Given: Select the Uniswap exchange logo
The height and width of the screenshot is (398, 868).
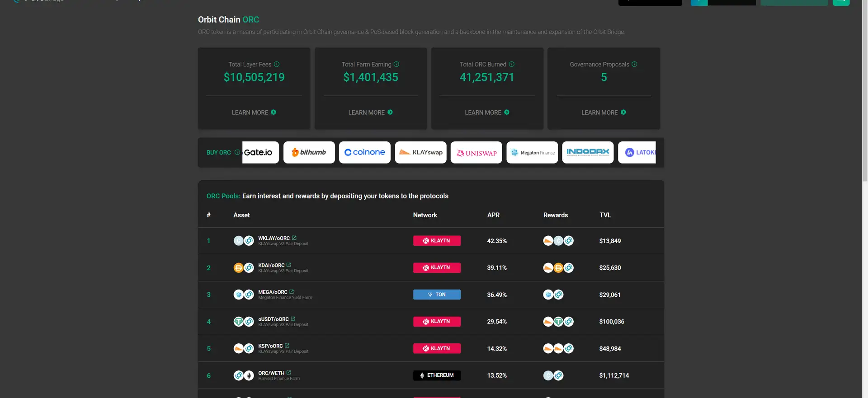Looking at the screenshot, I should (x=476, y=153).
